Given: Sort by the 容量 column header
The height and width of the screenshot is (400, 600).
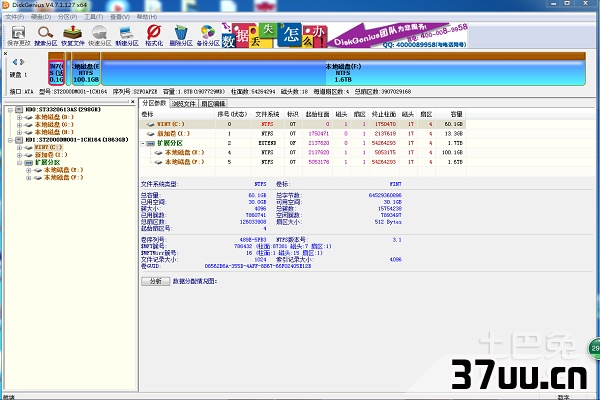Looking at the screenshot, I should point(451,114).
